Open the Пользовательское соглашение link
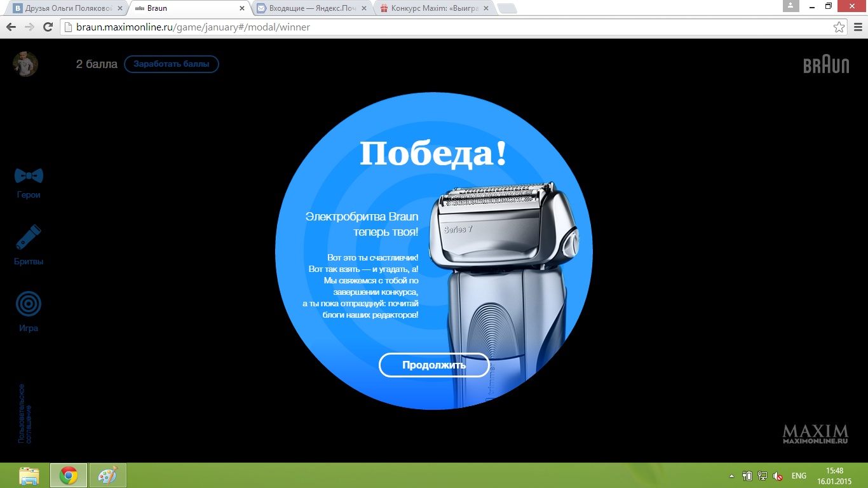The width and height of the screenshot is (868, 488). click(x=25, y=413)
